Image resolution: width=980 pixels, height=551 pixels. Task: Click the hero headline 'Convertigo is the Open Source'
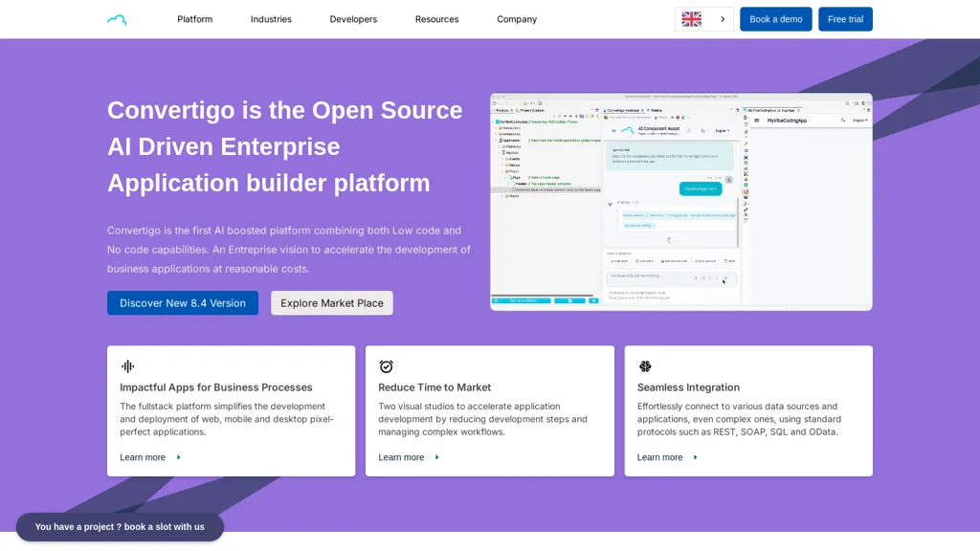tap(285, 110)
